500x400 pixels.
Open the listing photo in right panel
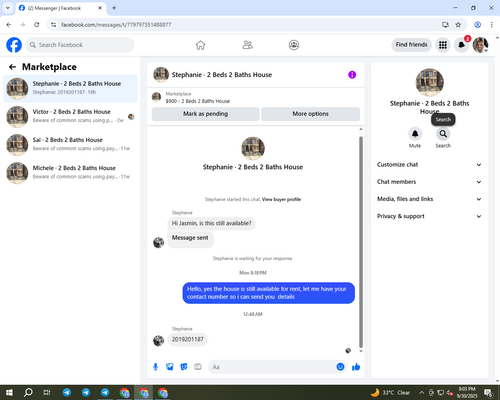click(429, 82)
